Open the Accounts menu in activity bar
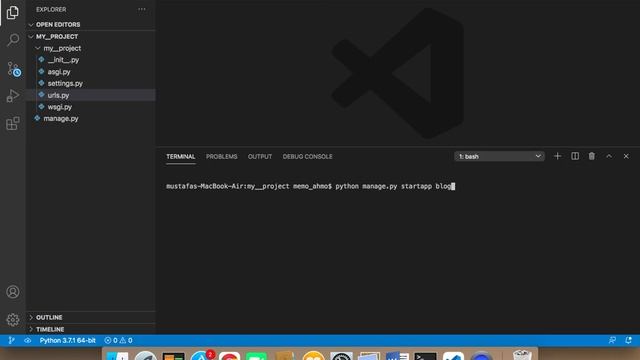 click(13, 292)
